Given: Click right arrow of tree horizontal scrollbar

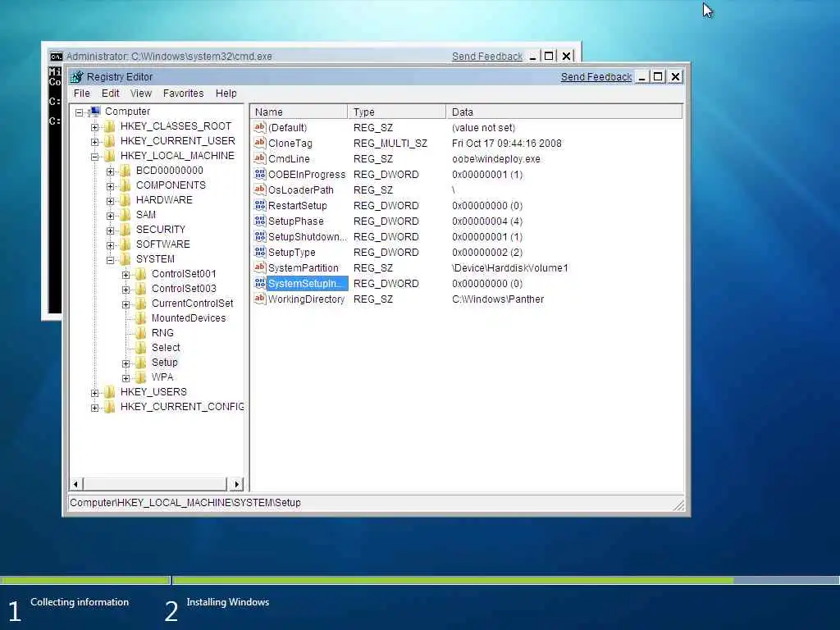Looking at the screenshot, I should [x=236, y=484].
